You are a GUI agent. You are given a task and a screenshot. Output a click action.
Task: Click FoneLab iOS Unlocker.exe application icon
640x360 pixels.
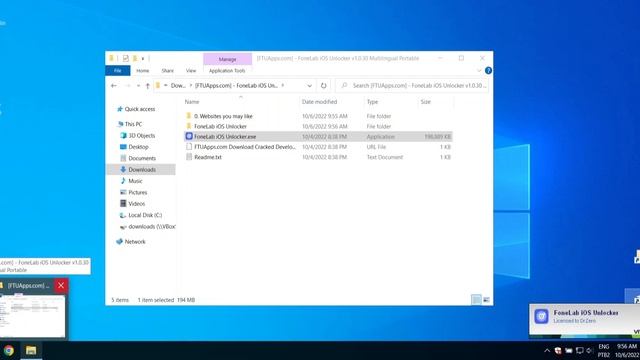click(189, 136)
